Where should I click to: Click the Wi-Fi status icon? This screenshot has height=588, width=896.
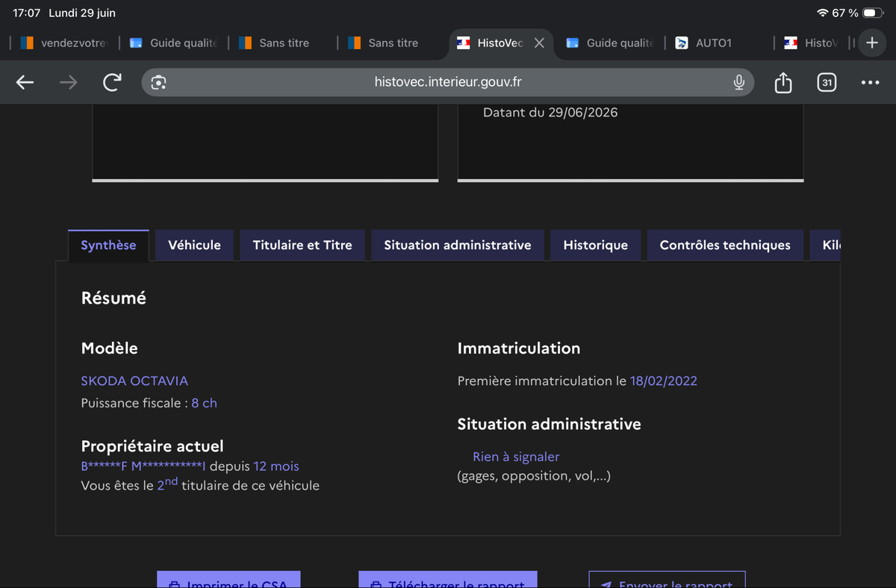[822, 13]
